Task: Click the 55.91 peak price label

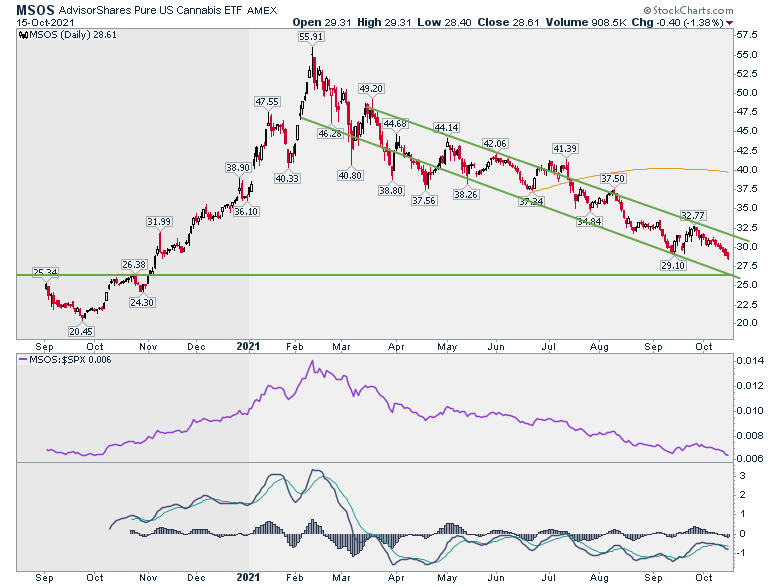Action: click(311, 36)
